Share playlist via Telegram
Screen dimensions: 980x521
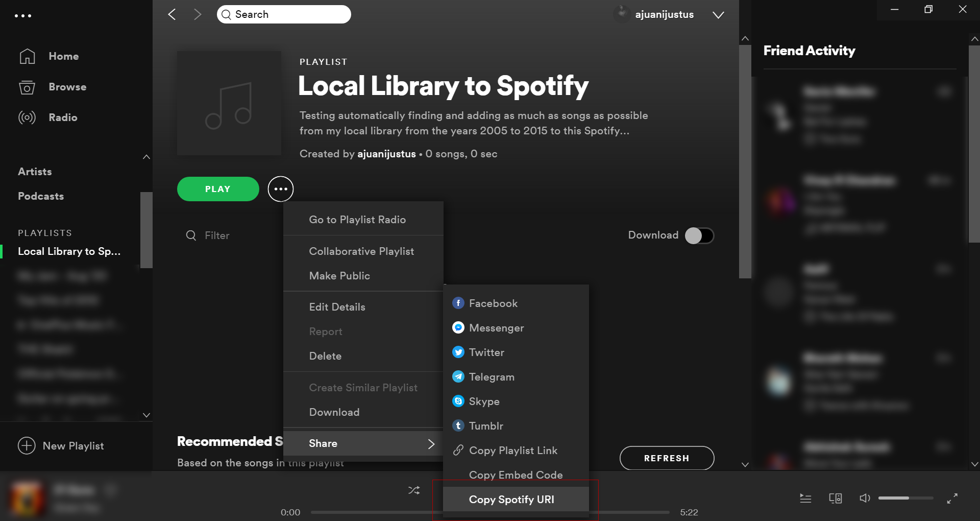[516, 377]
